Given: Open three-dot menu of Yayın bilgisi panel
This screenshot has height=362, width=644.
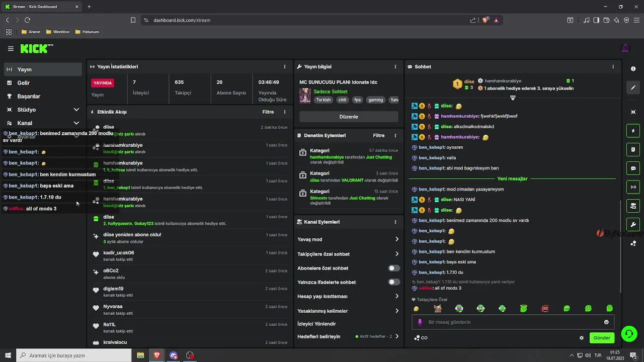Looking at the screenshot, I should click(x=395, y=67).
